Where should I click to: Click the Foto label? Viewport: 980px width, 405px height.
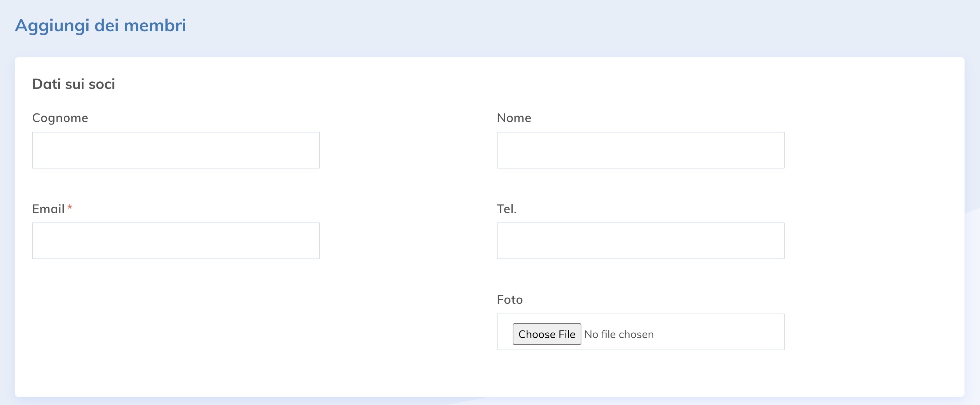509,300
